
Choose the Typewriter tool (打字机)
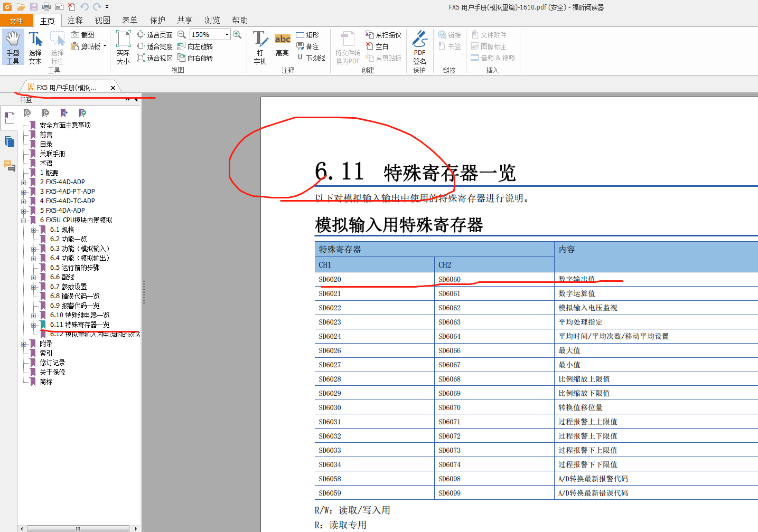pyautogui.click(x=260, y=47)
